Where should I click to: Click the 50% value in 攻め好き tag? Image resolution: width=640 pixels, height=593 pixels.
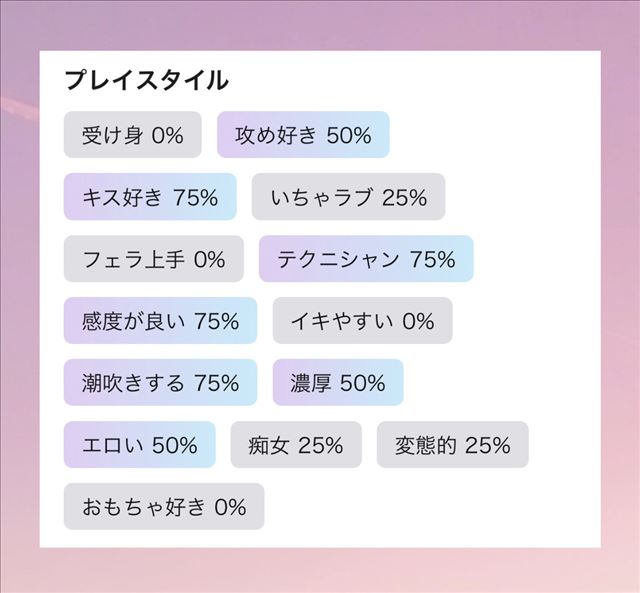click(349, 135)
